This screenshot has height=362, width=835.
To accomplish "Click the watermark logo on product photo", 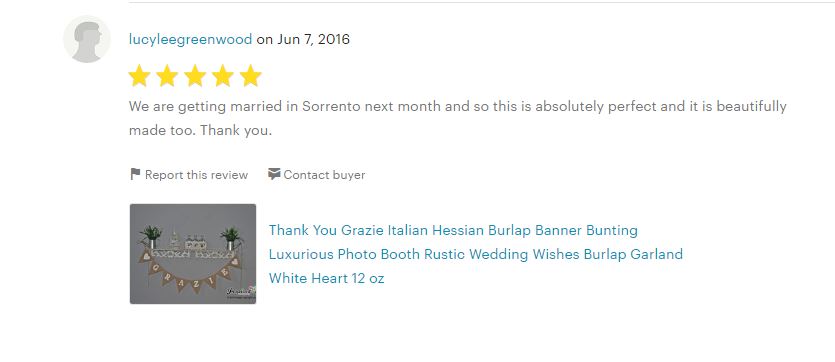I will pos(241,293).
